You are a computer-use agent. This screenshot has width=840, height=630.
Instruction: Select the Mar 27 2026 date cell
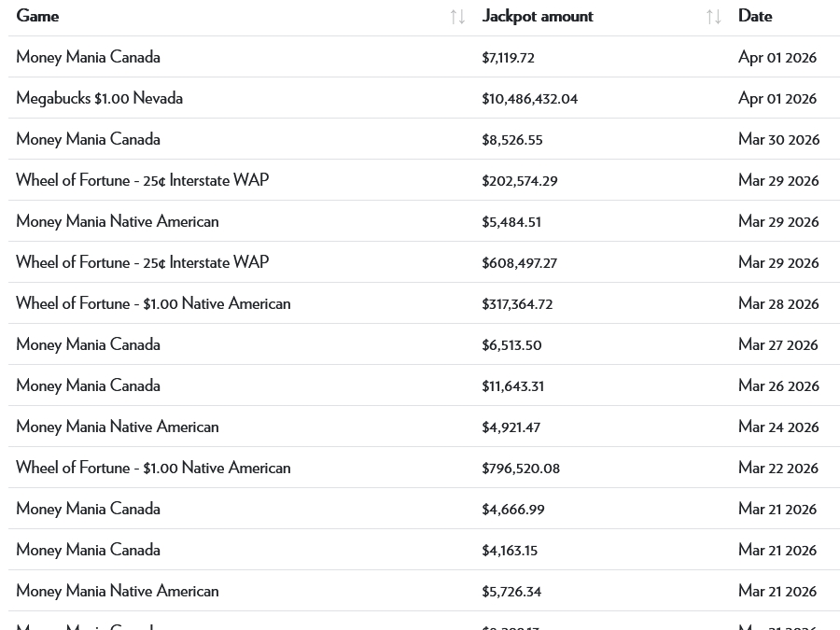pos(777,345)
